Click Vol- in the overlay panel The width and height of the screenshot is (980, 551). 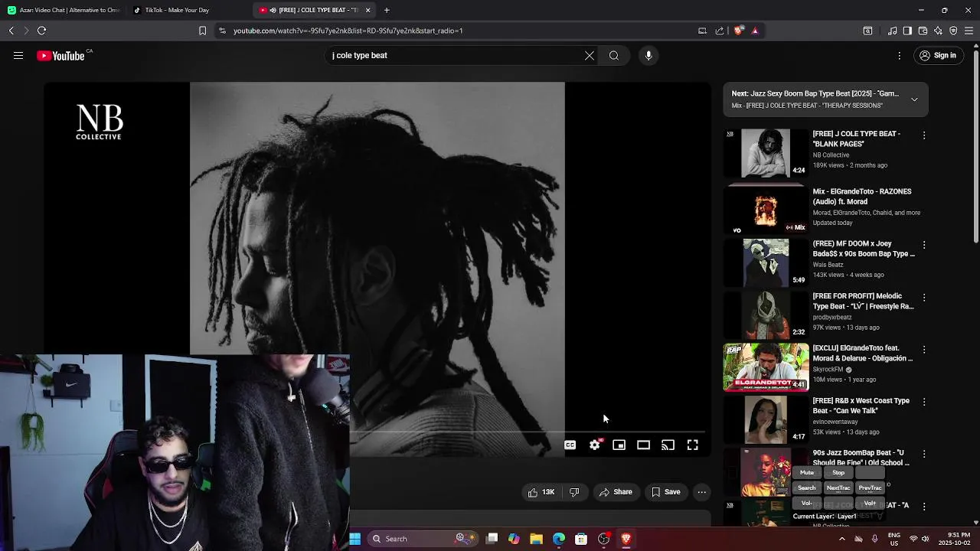[x=807, y=504]
